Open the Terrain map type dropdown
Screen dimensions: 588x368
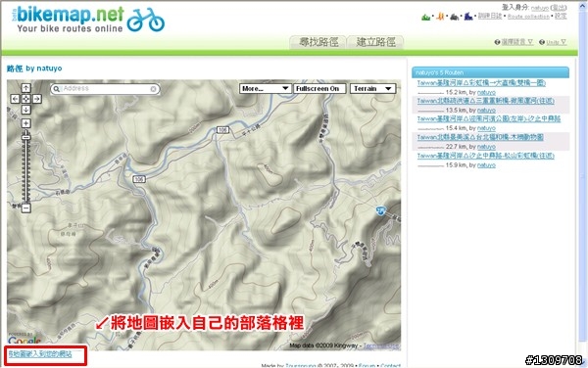point(372,89)
